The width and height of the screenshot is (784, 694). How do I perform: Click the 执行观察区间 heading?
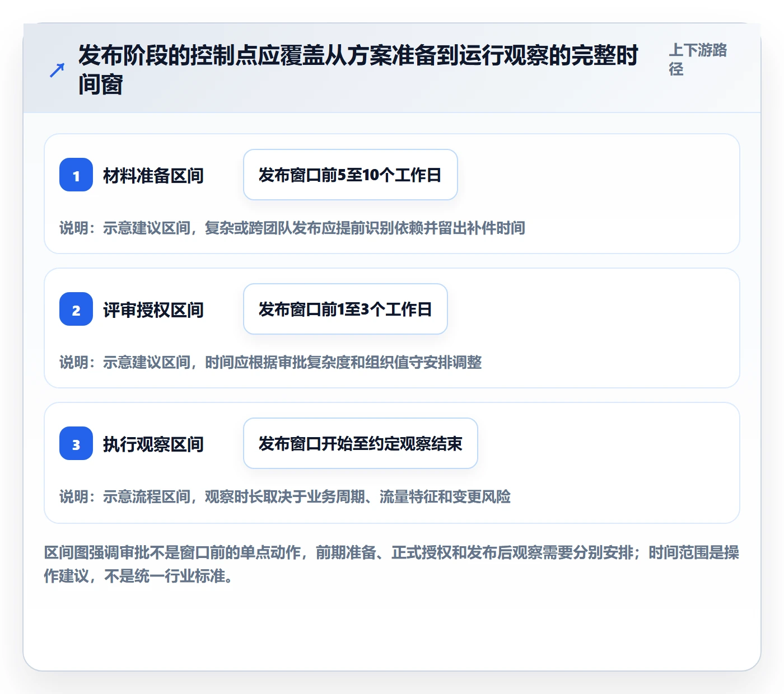[153, 444]
